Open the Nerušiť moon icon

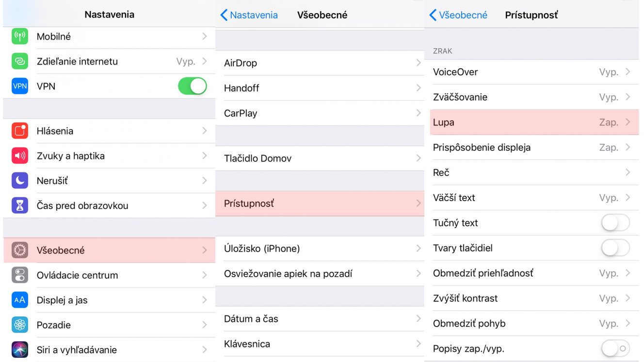coord(20,181)
